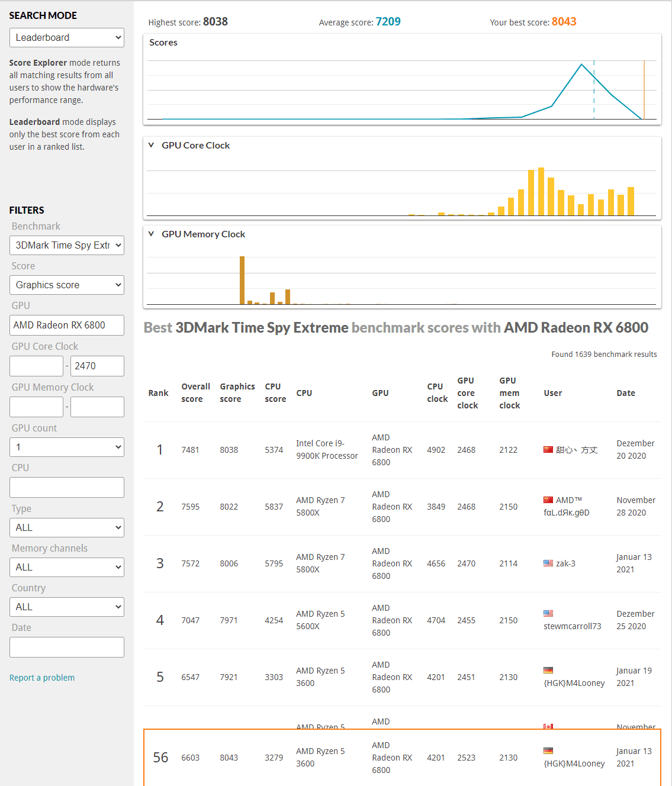672x786 pixels.
Task: Click the Average score value 7209
Action: click(388, 22)
